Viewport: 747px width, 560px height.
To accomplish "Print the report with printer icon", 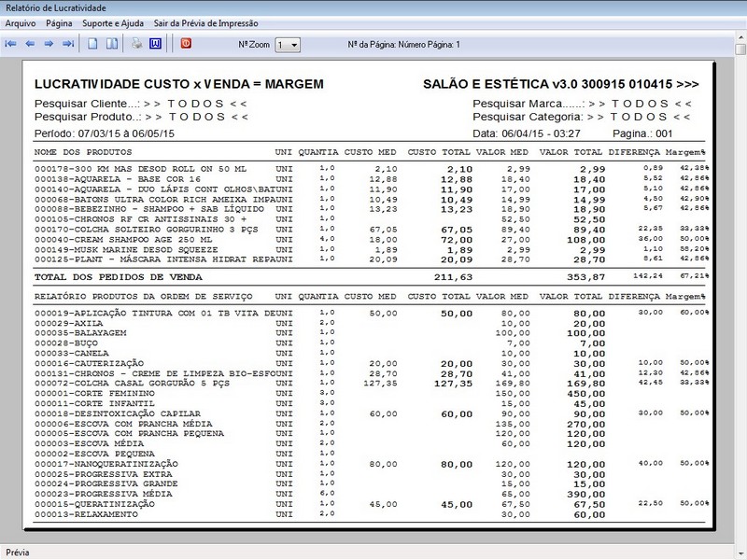I will 136,44.
